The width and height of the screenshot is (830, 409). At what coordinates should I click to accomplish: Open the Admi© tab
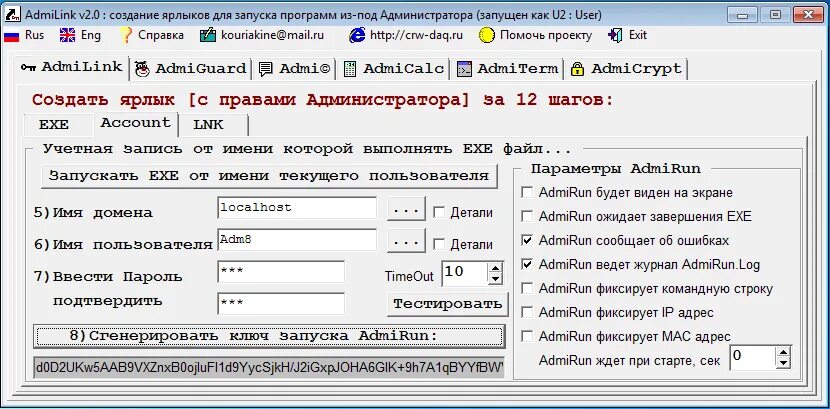click(294, 69)
